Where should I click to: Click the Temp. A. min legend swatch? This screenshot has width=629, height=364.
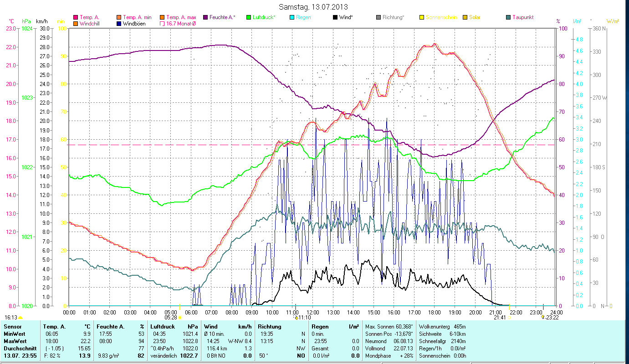tap(119, 18)
